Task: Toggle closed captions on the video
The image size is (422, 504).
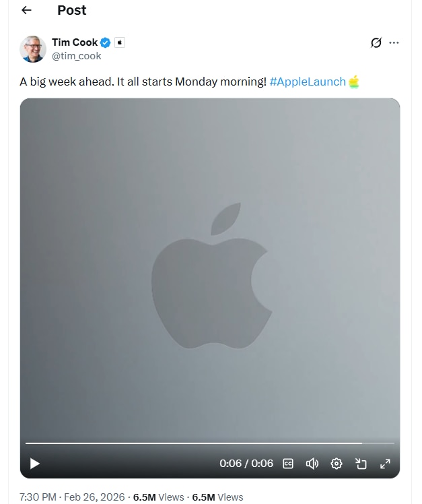Action: click(288, 464)
